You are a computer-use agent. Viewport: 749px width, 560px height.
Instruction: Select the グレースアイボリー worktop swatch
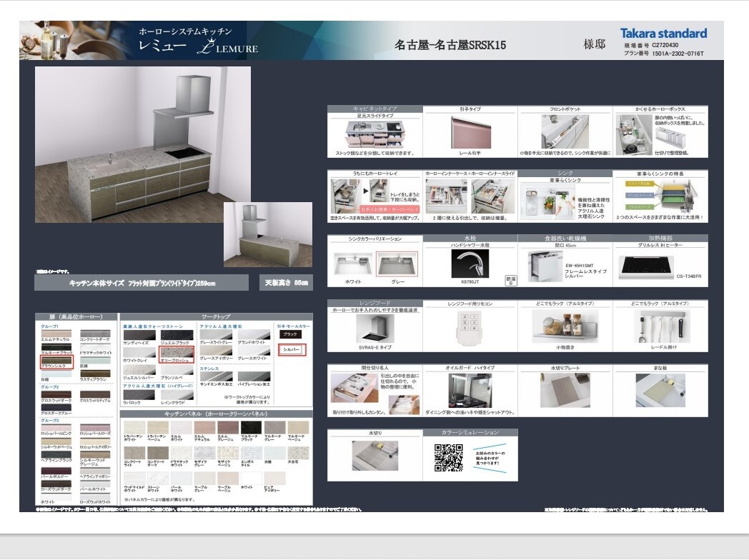click(x=216, y=351)
